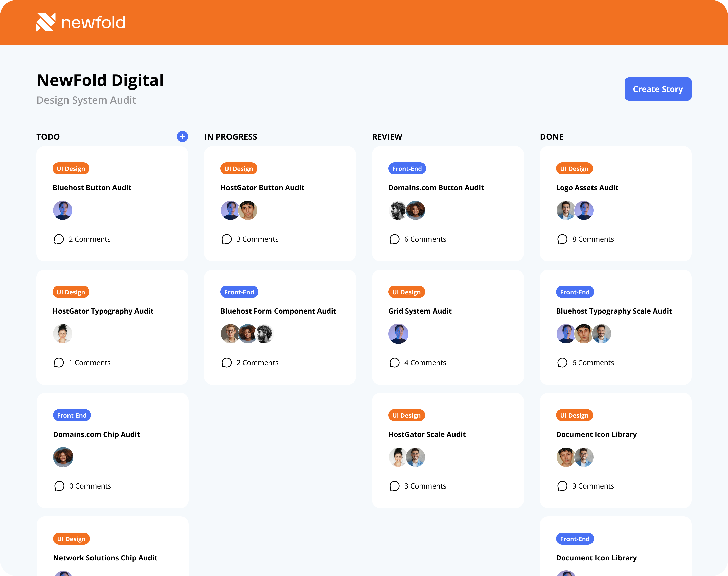This screenshot has width=728, height=576.
Task: Open comments on HostGator Scale Audit
Action: point(418,486)
